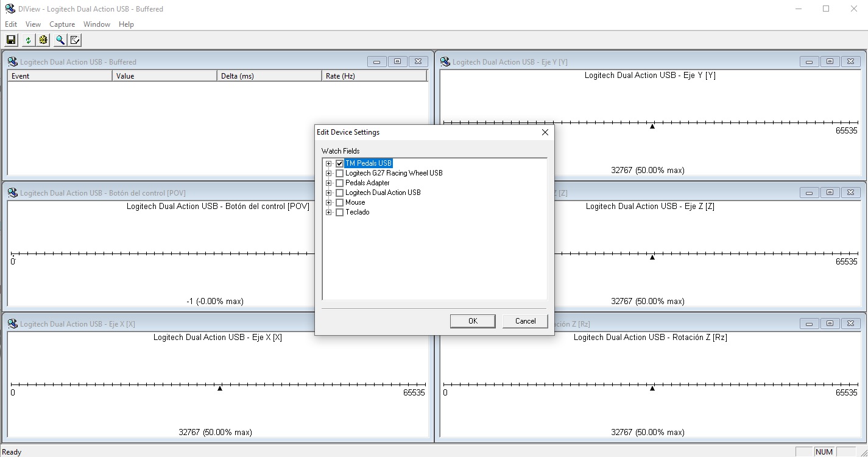Check the Logitech G27 Racing Wheel USB checkbox
The height and width of the screenshot is (457, 868).
pyautogui.click(x=340, y=173)
